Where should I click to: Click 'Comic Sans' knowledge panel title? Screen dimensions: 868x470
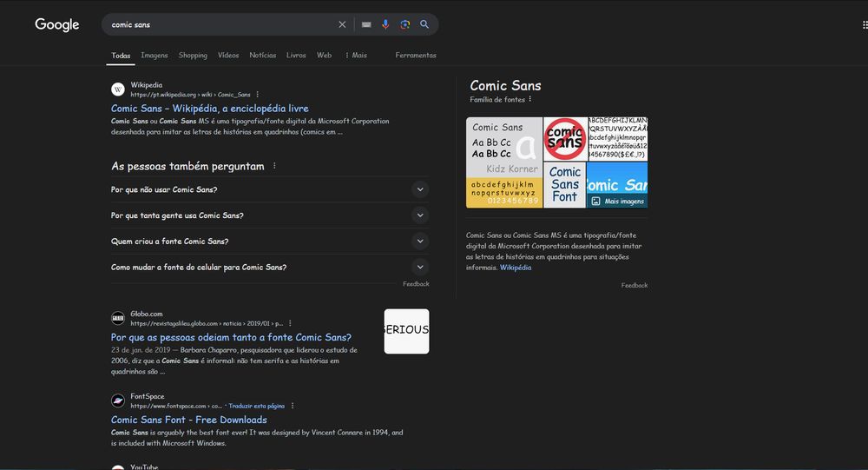(505, 85)
